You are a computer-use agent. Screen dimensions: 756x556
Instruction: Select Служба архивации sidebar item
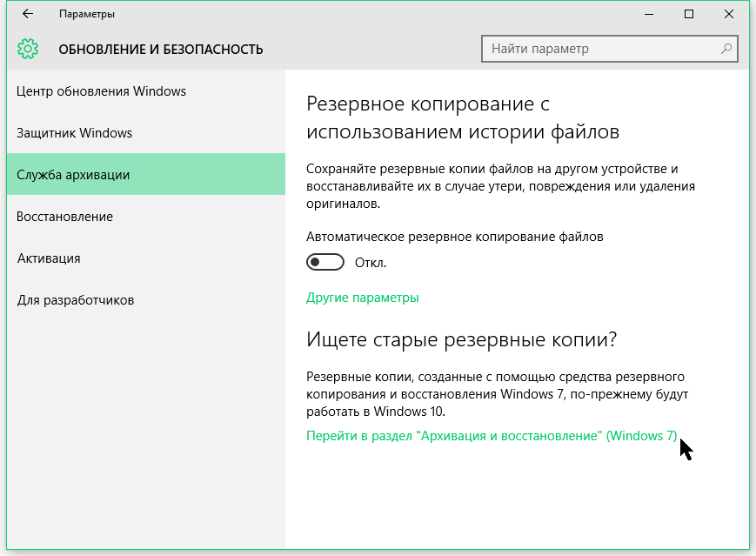tap(73, 175)
